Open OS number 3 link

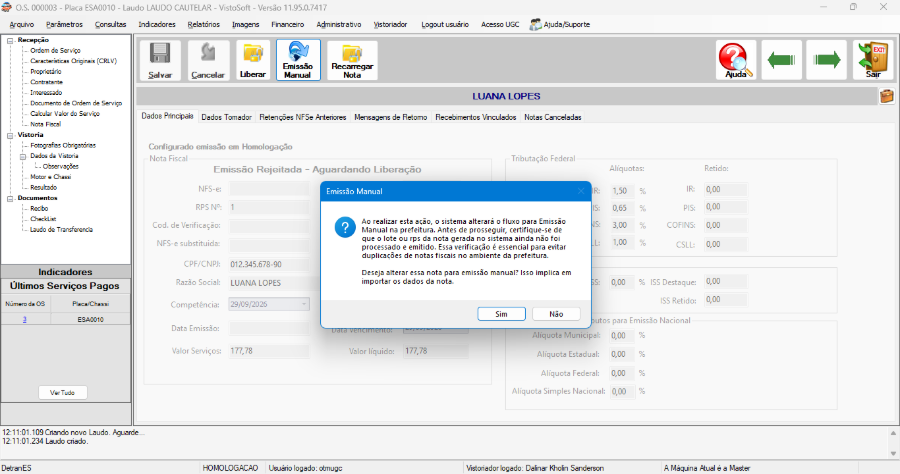(25, 319)
